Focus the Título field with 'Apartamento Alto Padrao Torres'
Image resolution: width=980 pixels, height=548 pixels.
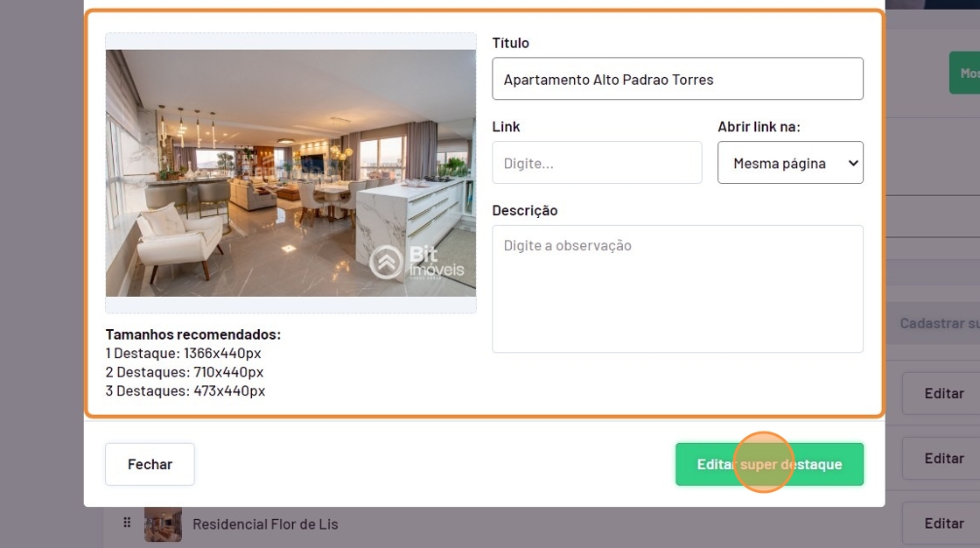(x=677, y=79)
